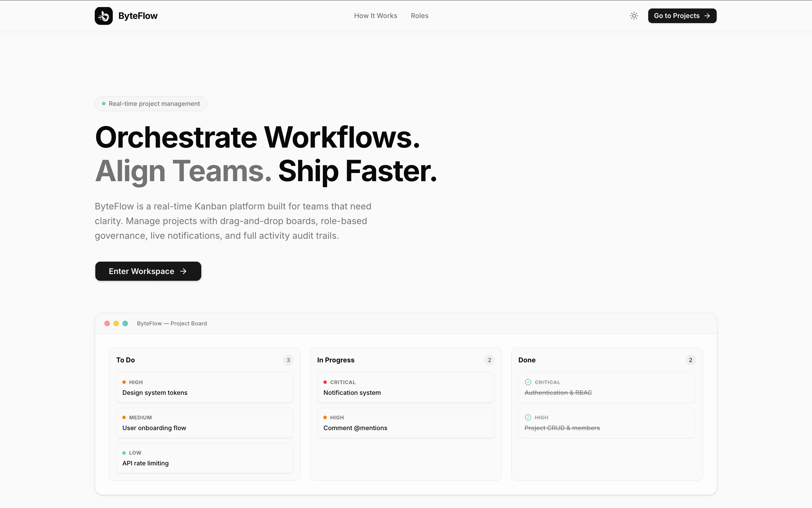The width and height of the screenshot is (812, 508).
Task: Click the check icon on Project CRUD & members
Action: 528,417
